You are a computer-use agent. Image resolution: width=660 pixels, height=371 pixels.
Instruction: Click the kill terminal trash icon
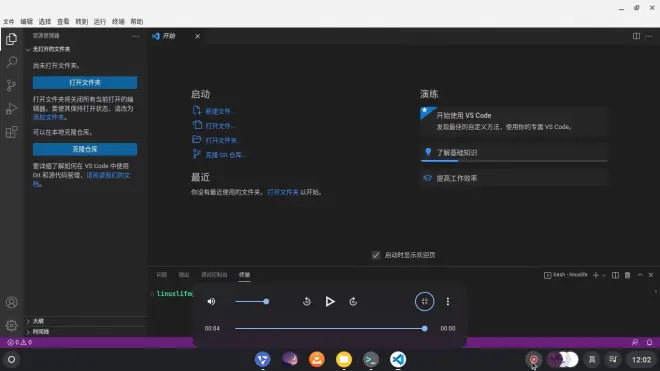(x=628, y=275)
